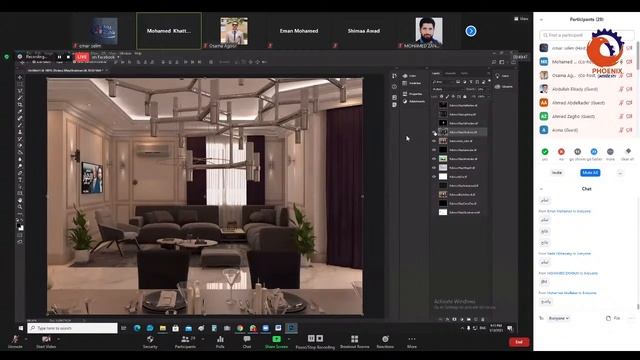Select the Hand tool
The width and height of the screenshot is (640, 360).
tap(20, 200)
